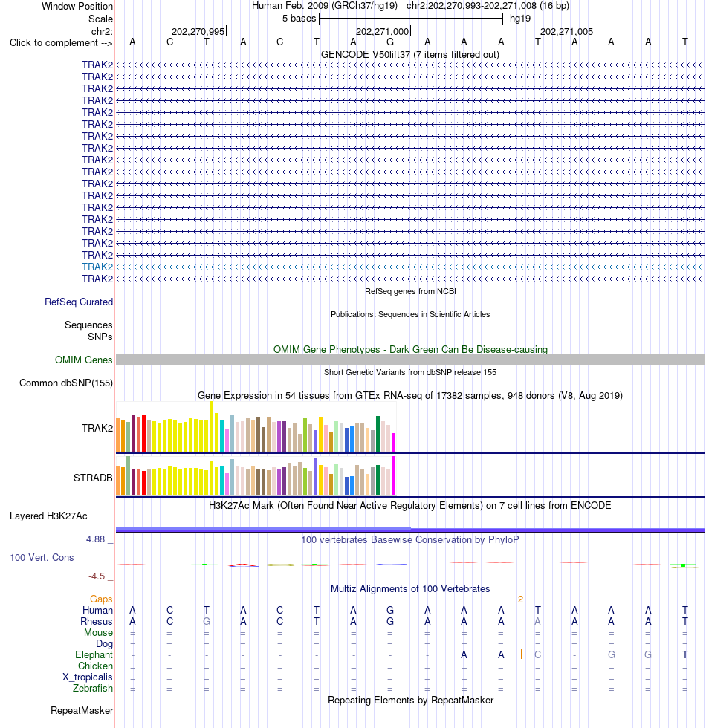This screenshot has height=728, width=706.
Task: Click the 'RepeatMasker' track label
Action: tap(82, 711)
